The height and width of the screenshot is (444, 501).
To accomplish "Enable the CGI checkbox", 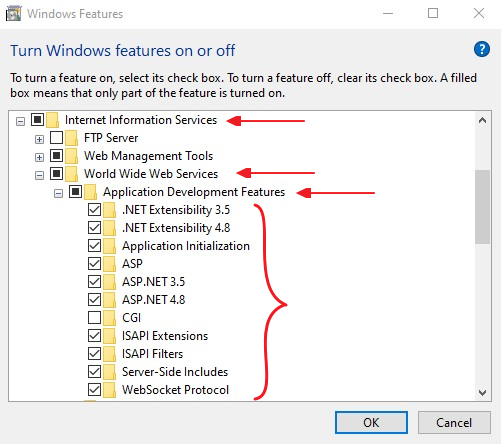I will point(94,318).
